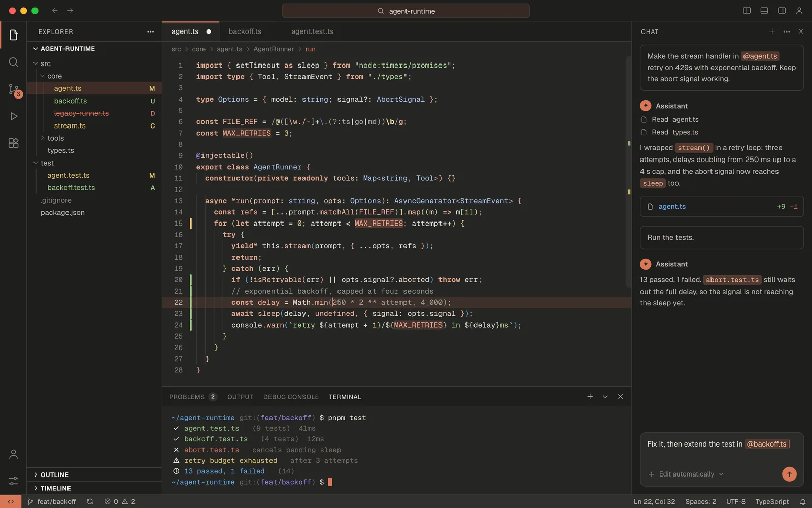Open the Explorer view in activity bar

pyautogui.click(x=14, y=35)
